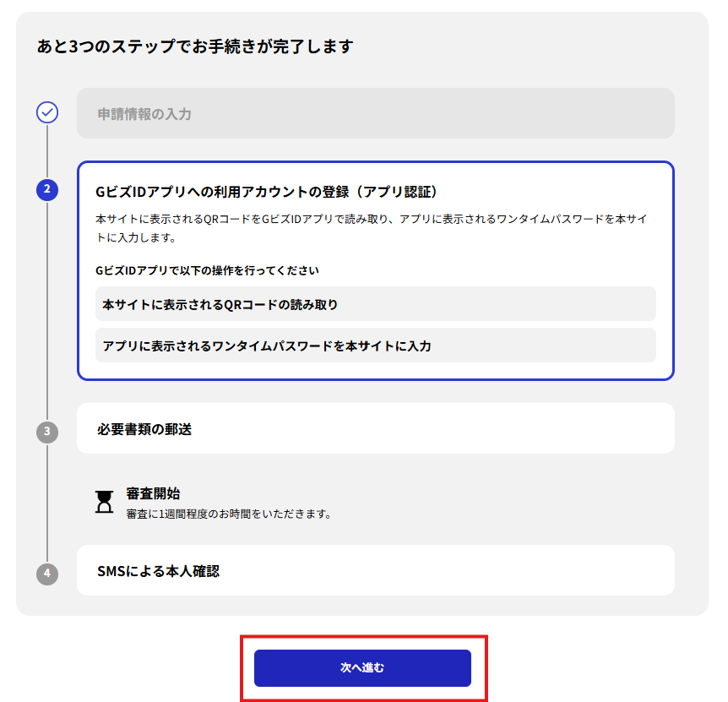Open the 必要書類の郵送 step card

click(x=375, y=428)
